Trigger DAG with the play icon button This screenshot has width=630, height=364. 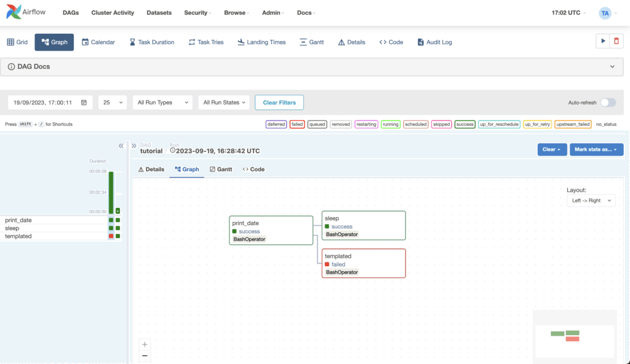click(602, 41)
